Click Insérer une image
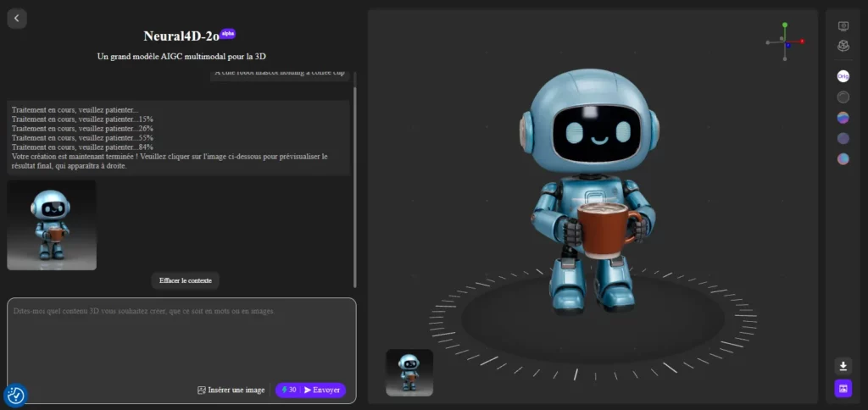This screenshot has width=868, height=410. click(231, 390)
